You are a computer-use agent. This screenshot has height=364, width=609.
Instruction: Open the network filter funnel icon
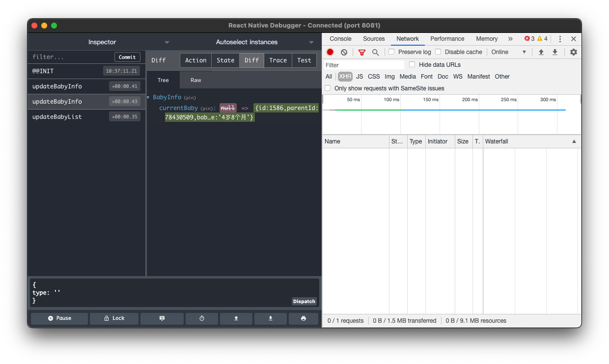362,52
